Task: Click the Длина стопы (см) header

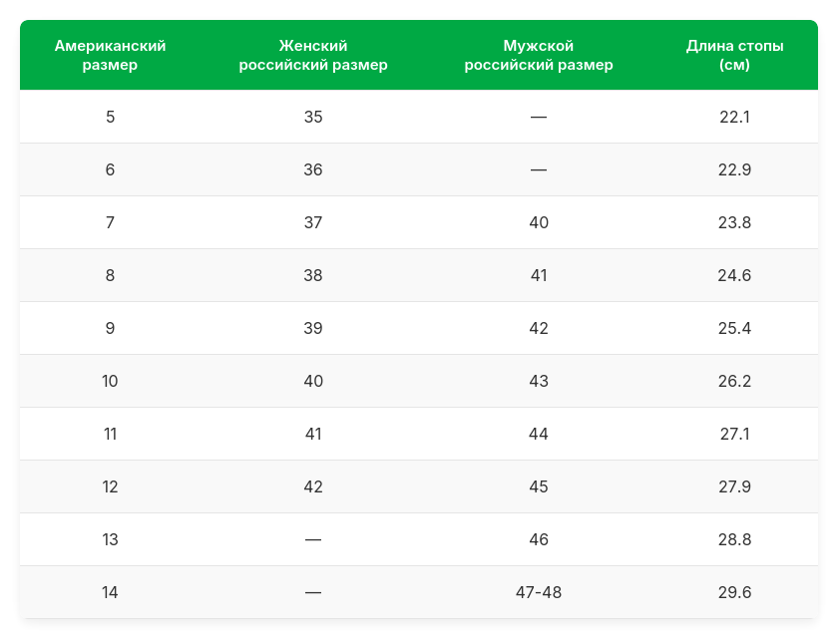Action: (734, 56)
